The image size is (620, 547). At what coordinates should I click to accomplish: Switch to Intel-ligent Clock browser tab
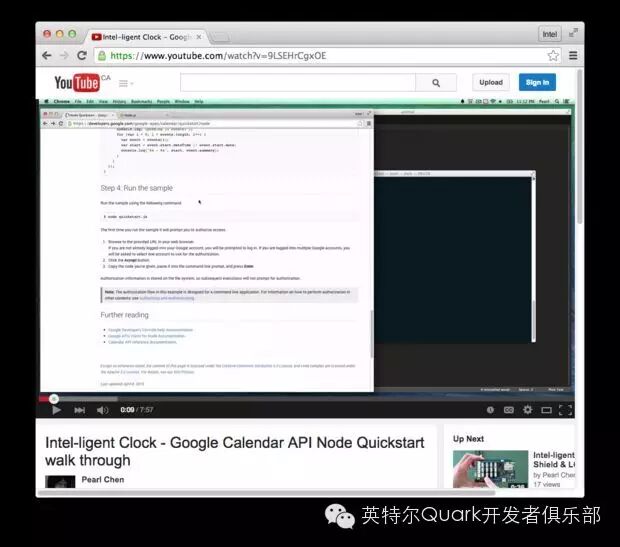click(x=146, y=37)
